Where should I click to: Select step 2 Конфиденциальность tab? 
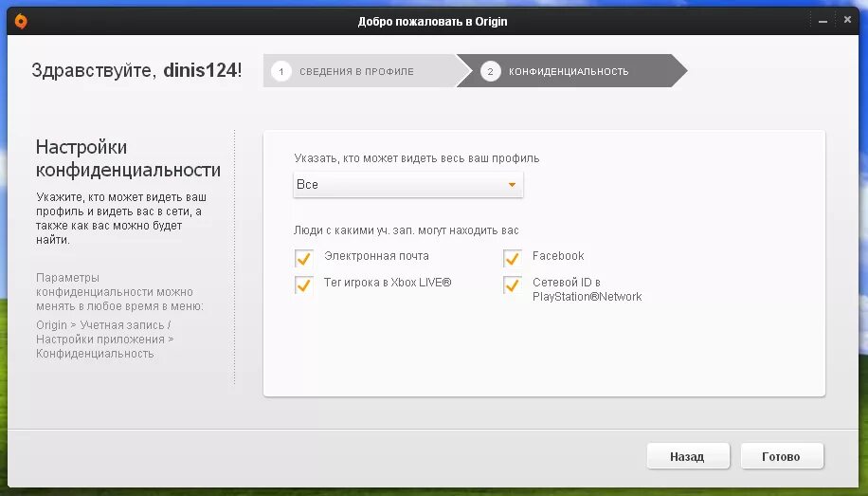tap(570, 71)
